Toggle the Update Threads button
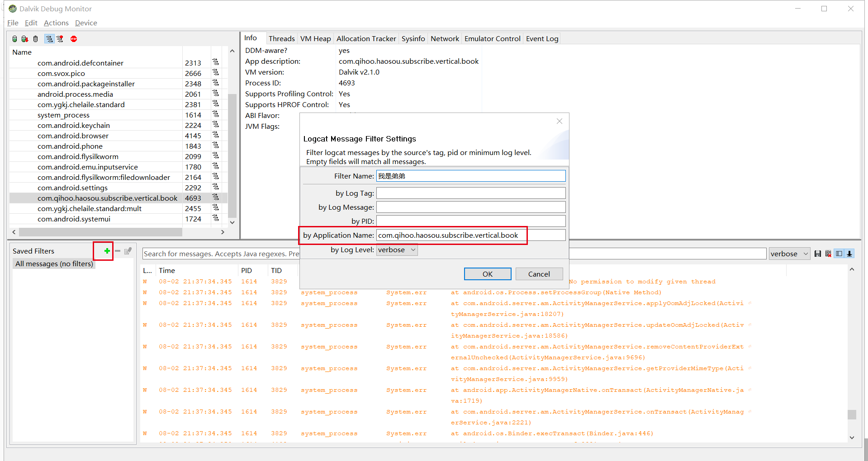868x461 pixels. (49, 39)
